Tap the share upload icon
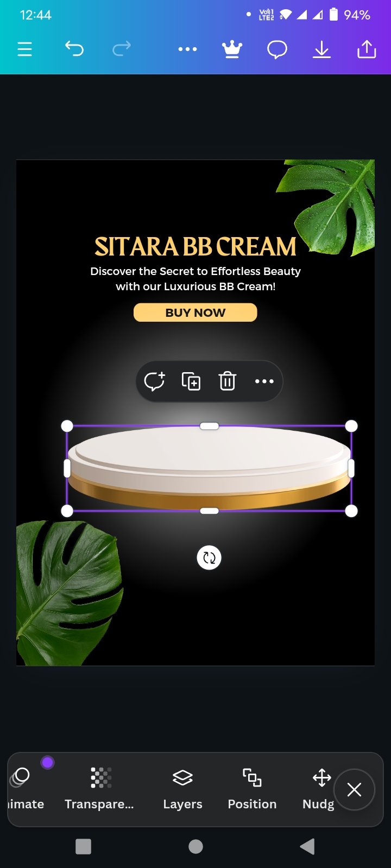391x868 pixels. coord(367,49)
